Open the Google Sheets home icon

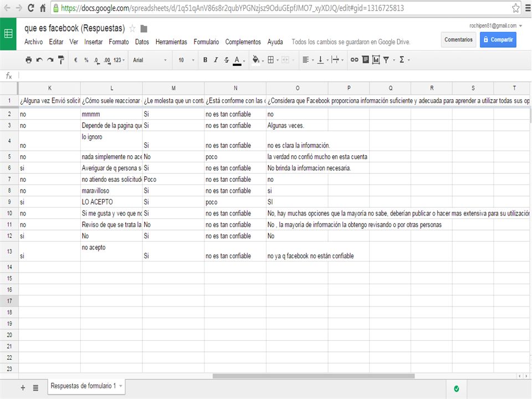[8, 34]
